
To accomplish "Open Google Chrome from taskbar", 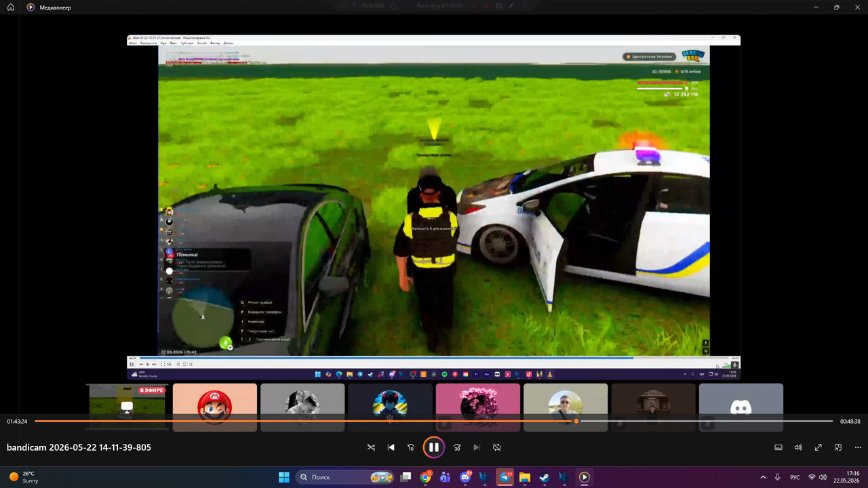I will 425,477.
